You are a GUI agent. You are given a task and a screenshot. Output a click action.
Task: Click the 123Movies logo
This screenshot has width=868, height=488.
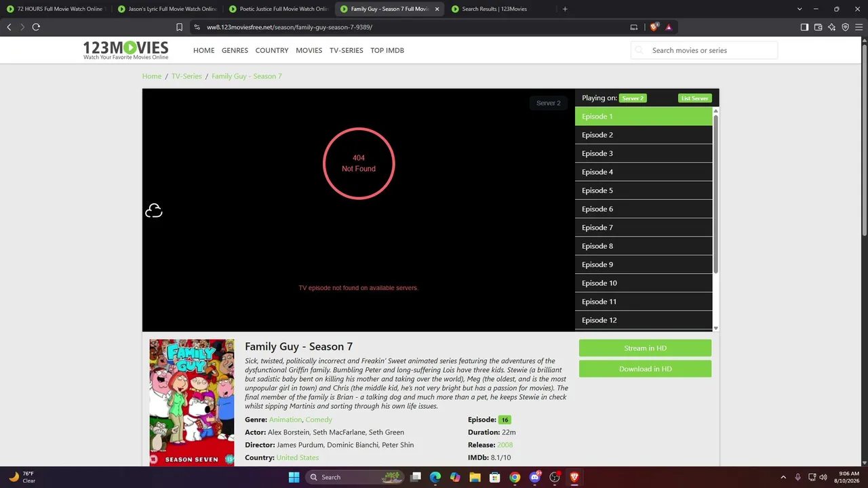pyautogui.click(x=125, y=50)
